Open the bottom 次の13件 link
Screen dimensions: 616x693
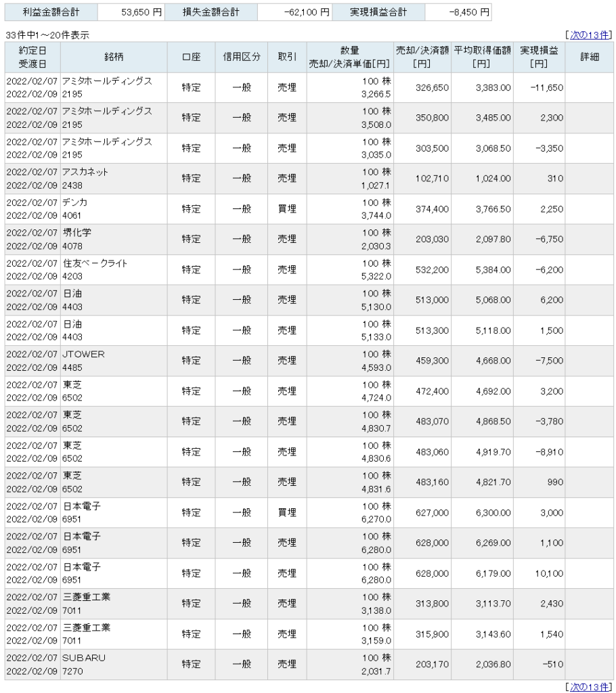(590, 686)
